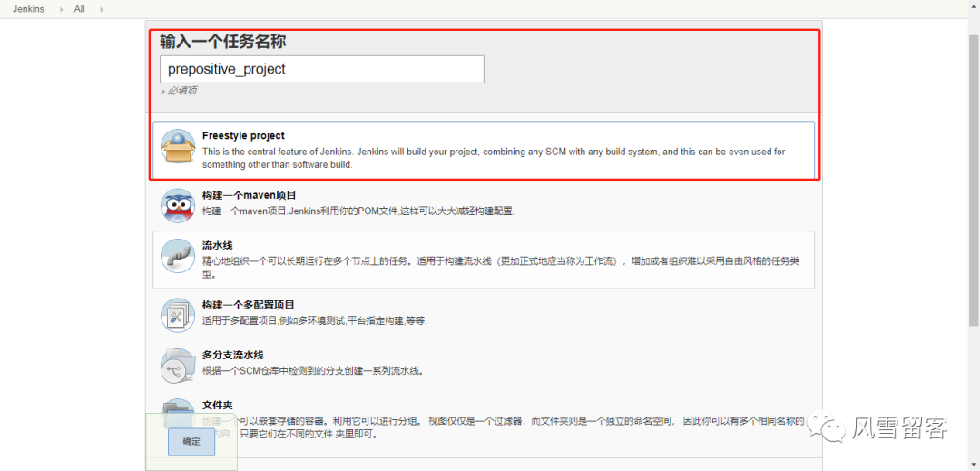
Task: Click the 适用于多配置项目 description text
Action: [314, 320]
